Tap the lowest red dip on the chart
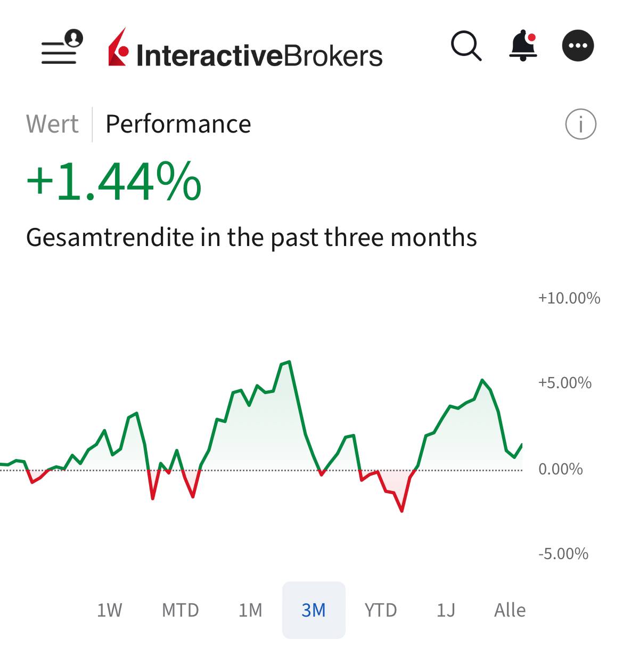The height and width of the screenshot is (672, 623). pos(402,511)
